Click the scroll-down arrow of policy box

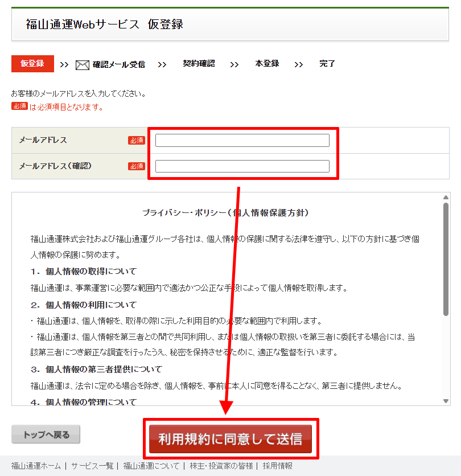446,401
